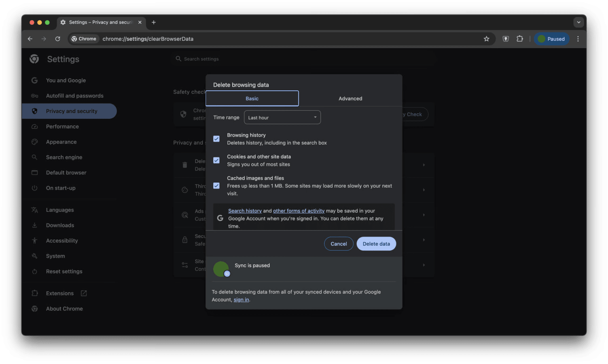Open Languages settings
Screen dimensions: 608x364
pos(60,210)
